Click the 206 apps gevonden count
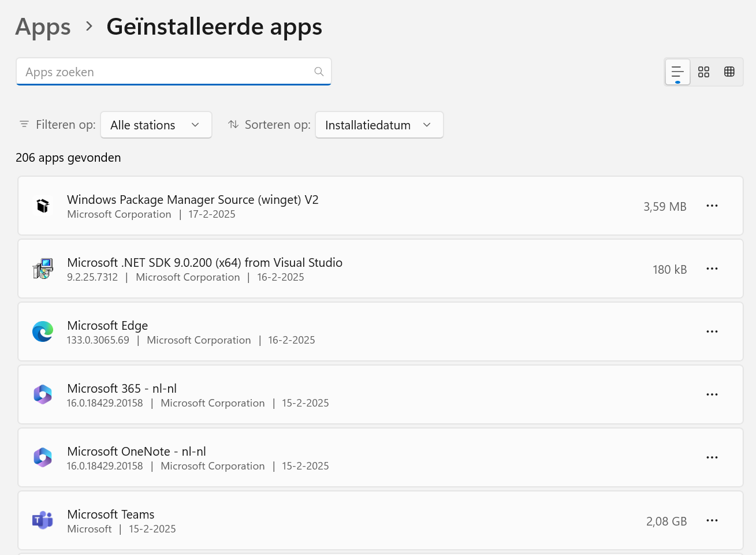The width and height of the screenshot is (756, 555). (68, 158)
